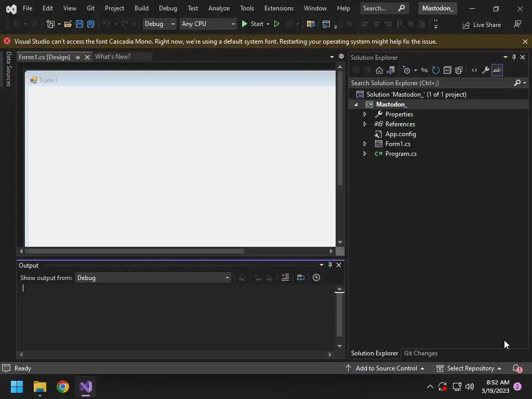Image resolution: width=532 pixels, height=399 pixels.
Task: Save the current file with Save icon
Action: (79, 24)
